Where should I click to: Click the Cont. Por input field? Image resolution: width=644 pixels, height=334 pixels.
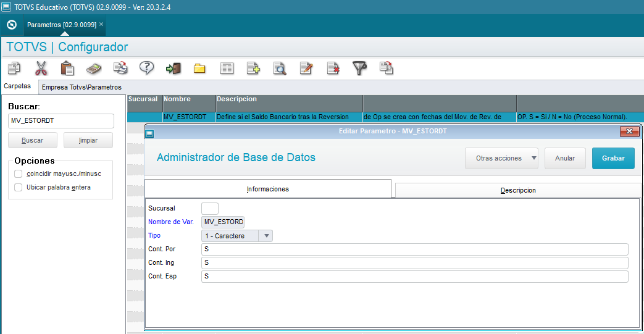tap(415, 249)
